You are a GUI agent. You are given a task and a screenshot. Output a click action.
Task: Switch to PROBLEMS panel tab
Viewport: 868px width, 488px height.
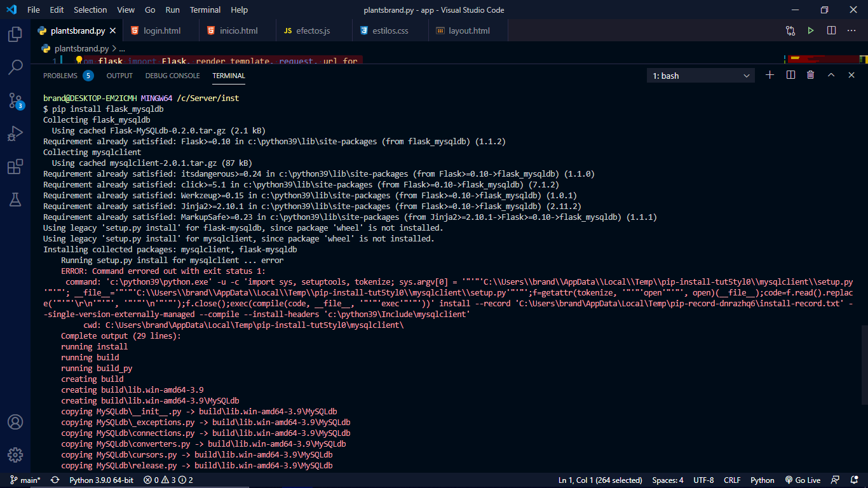click(x=68, y=76)
